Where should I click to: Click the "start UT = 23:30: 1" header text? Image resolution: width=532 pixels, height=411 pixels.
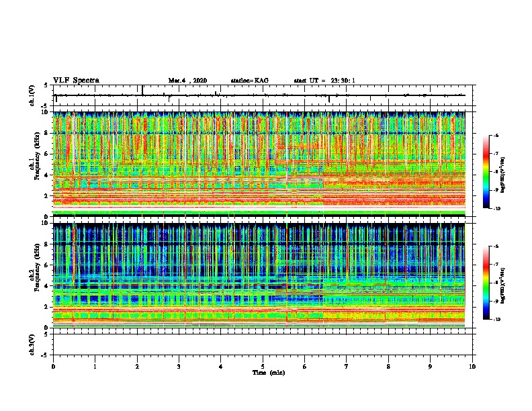(324, 81)
